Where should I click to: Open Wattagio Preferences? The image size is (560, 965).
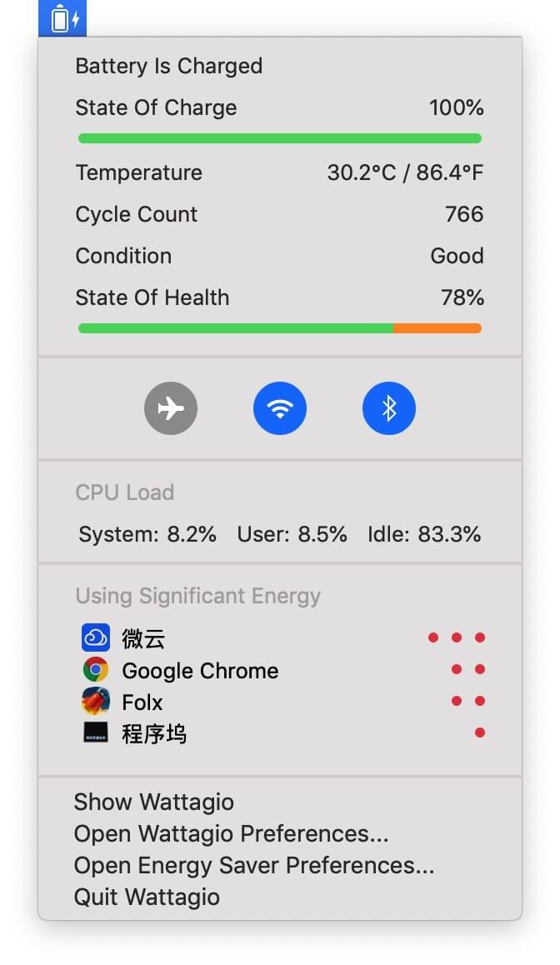231,834
